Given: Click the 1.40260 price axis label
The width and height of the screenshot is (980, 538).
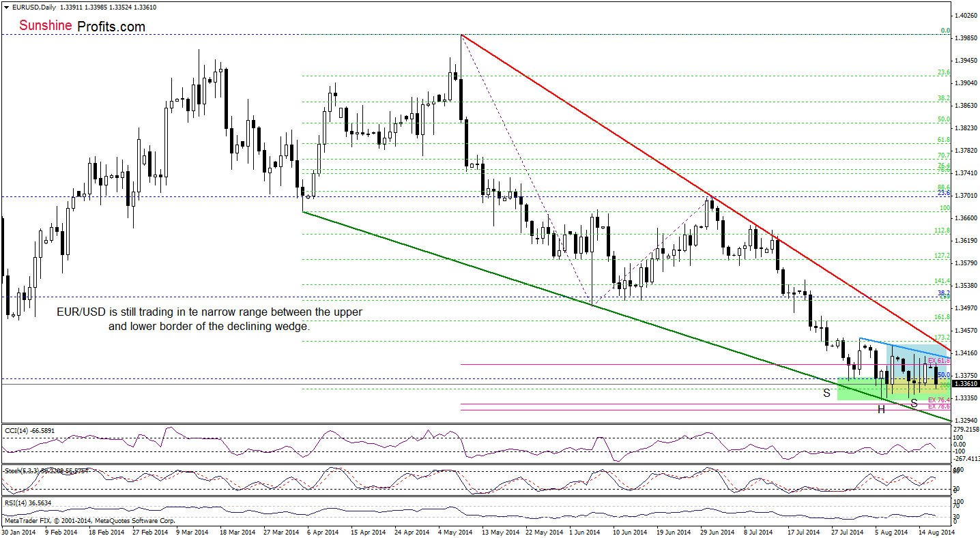Looking at the screenshot, I should point(966,15).
